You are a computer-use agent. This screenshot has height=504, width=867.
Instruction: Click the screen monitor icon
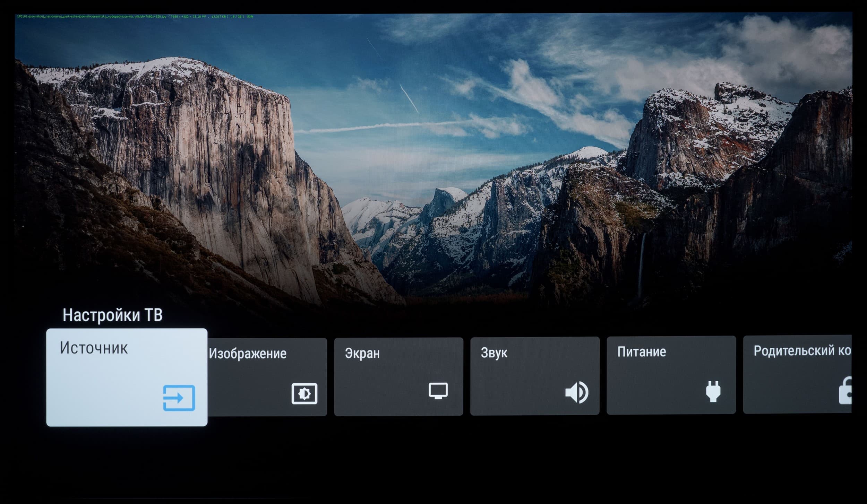pos(438,391)
